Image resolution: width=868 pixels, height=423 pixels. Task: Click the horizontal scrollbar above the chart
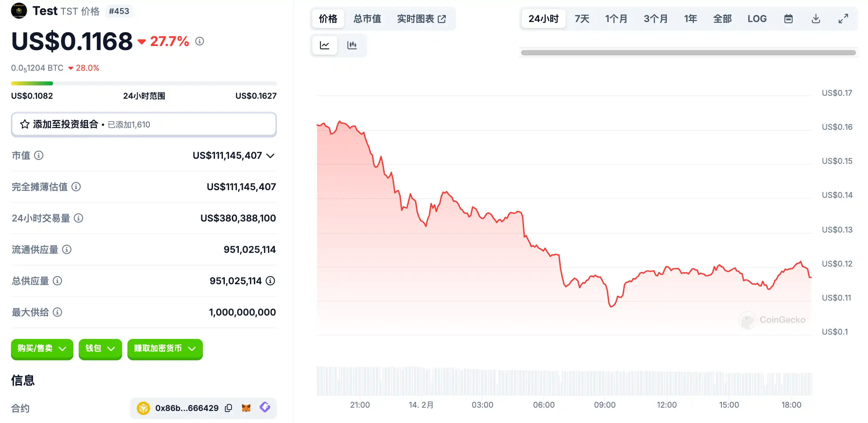(x=688, y=53)
